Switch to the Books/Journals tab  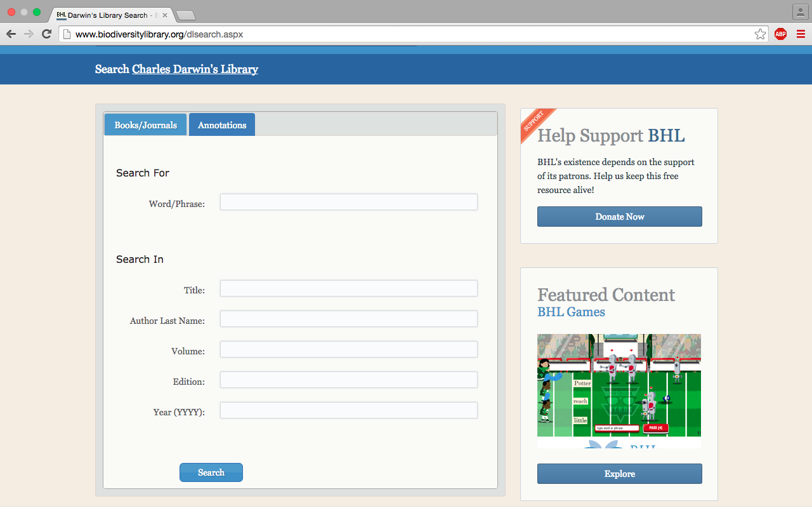[145, 125]
